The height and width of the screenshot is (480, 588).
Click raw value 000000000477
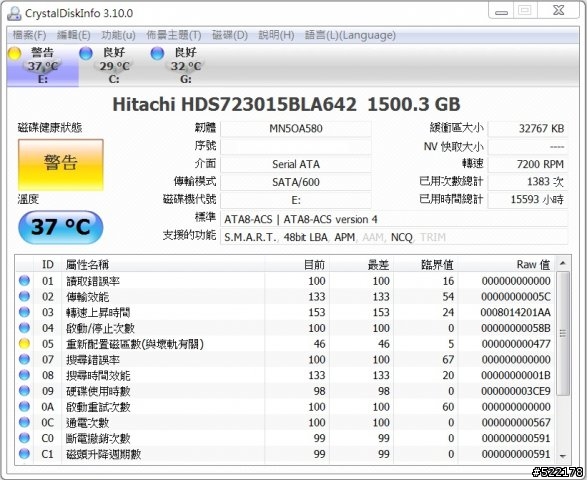point(516,344)
